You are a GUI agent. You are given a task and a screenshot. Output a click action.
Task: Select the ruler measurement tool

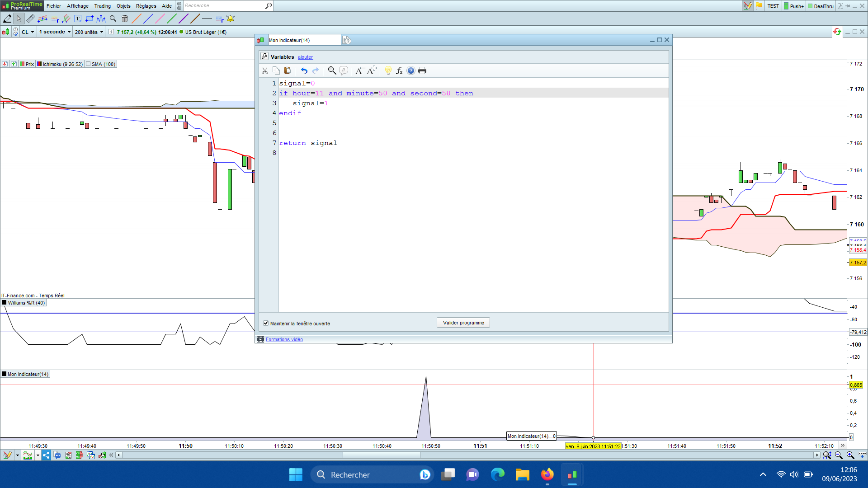30,19
